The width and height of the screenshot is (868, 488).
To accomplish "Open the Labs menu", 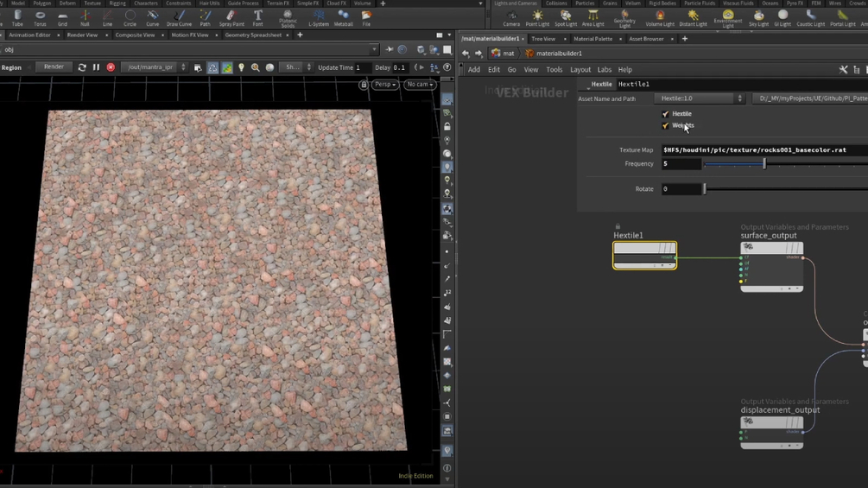I will (605, 70).
